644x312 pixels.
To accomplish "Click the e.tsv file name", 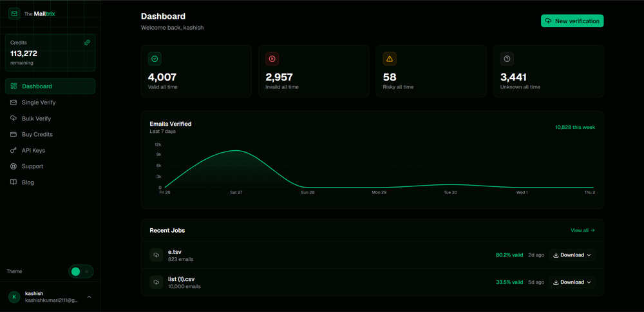I will [175, 251].
